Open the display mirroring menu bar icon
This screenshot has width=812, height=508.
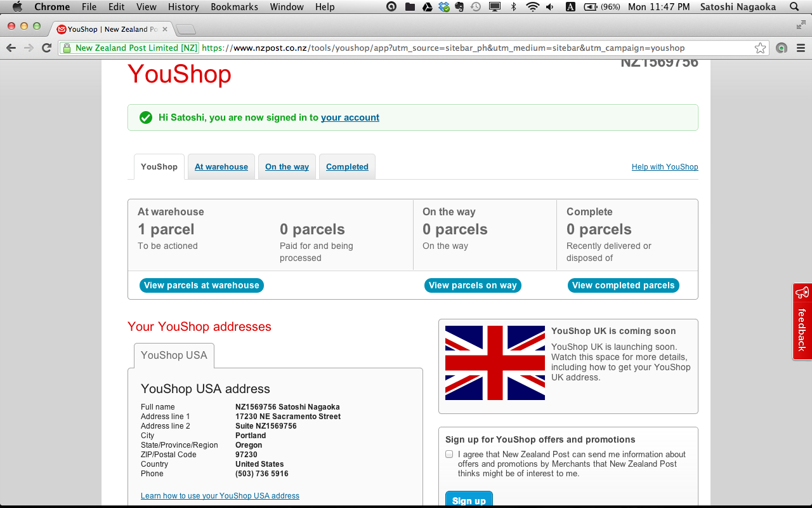495,7
